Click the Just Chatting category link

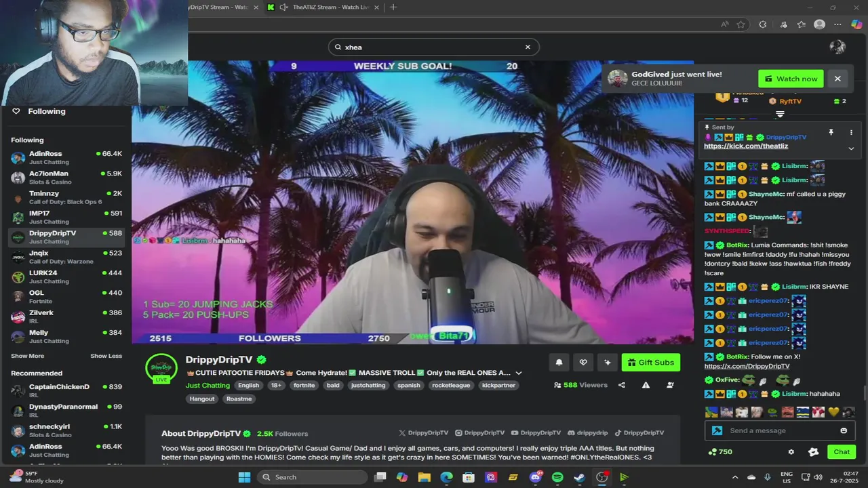pyautogui.click(x=208, y=385)
